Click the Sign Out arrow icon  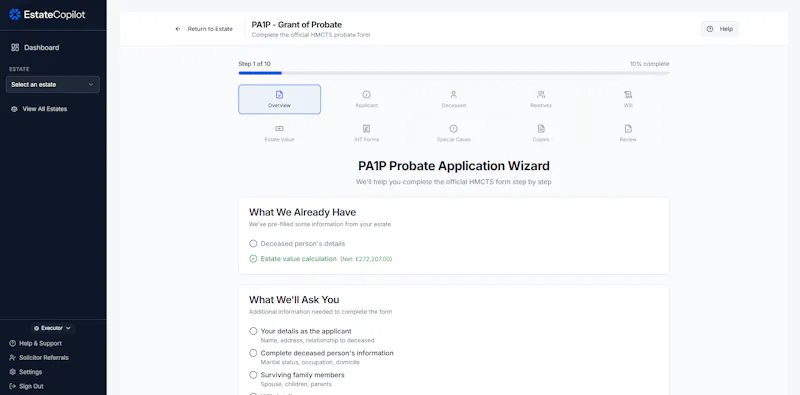point(12,386)
